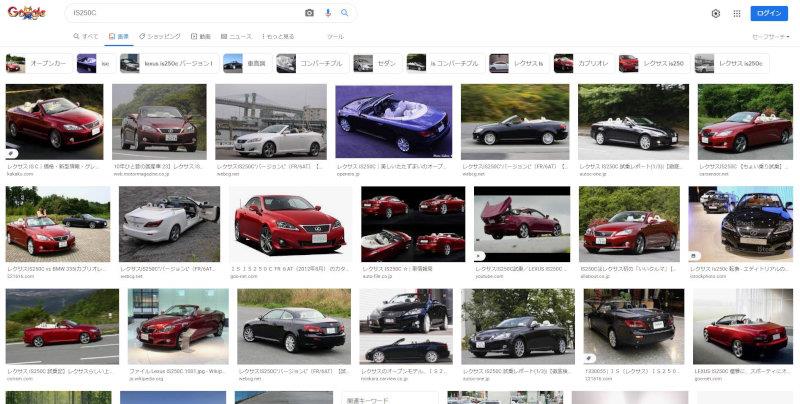The width and height of the screenshot is (800, 404).
Task: Open red convertible image from allabout.co.jp
Action: (x=629, y=224)
